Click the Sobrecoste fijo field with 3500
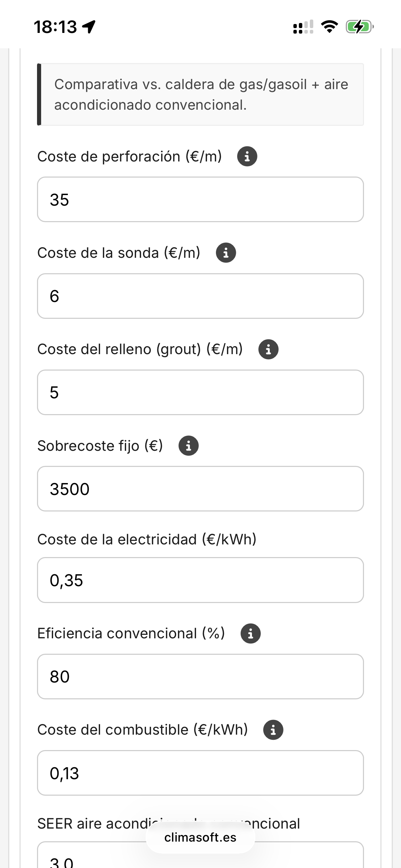 click(200, 489)
